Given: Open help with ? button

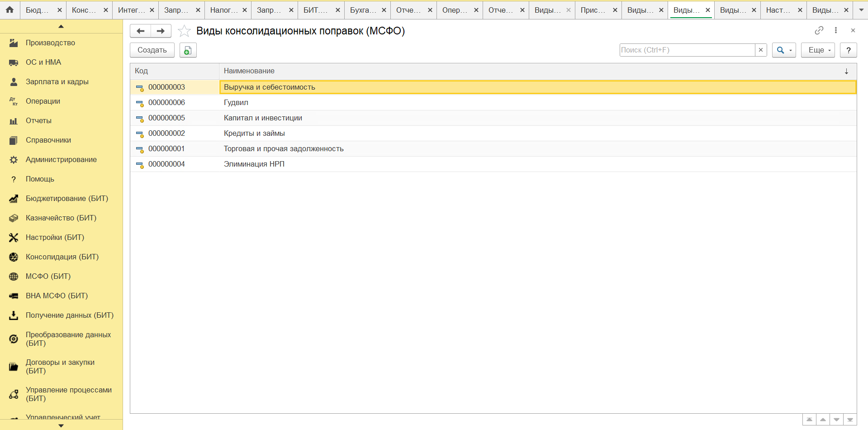Looking at the screenshot, I should (x=849, y=50).
